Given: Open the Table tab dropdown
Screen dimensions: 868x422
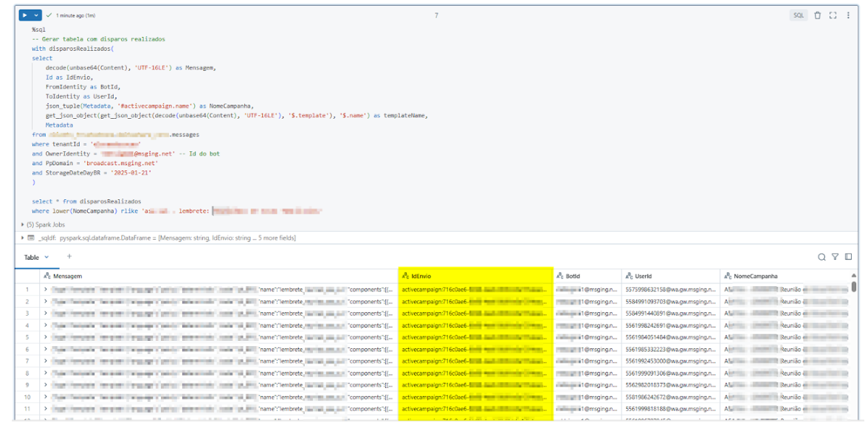Looking at the screenshot, I should [46, 257].
